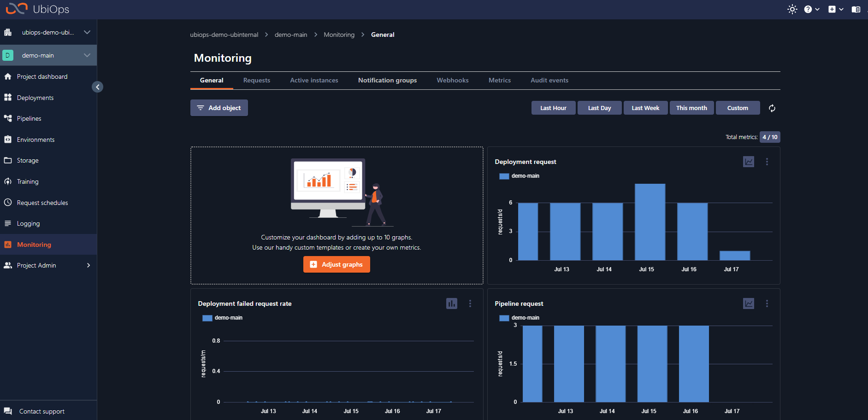Click the Jul 14 bar in Pipeline request
Viewport: 868px width, 420px height.
pyautogui.click(x=610, y=364)
